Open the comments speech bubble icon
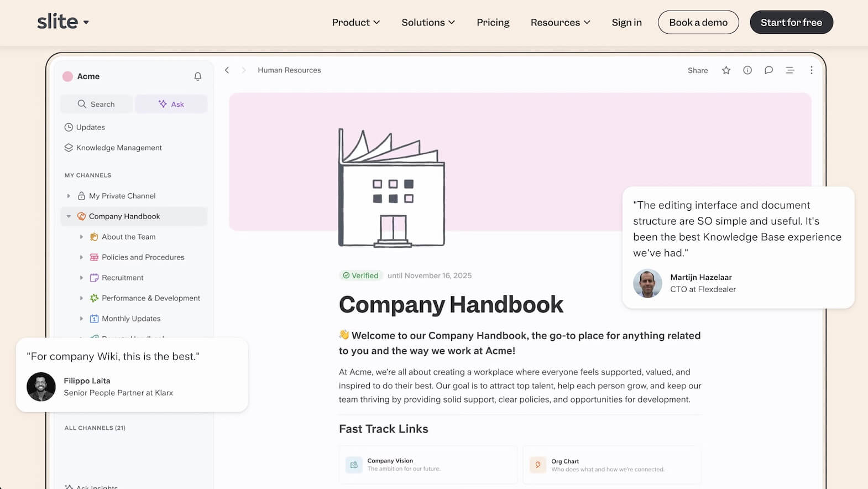868x489 pixels. pos(768,70)
